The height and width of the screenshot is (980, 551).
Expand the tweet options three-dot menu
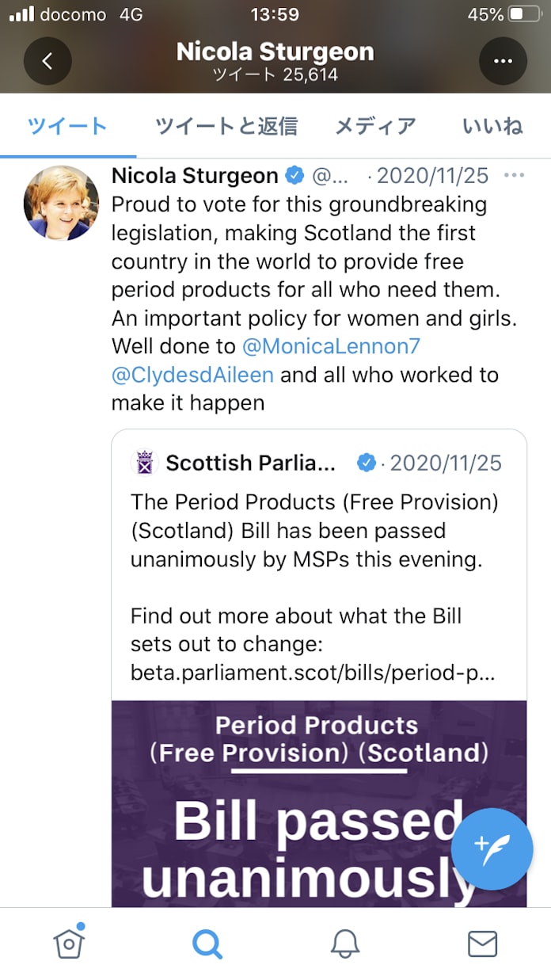click(514, 175)
